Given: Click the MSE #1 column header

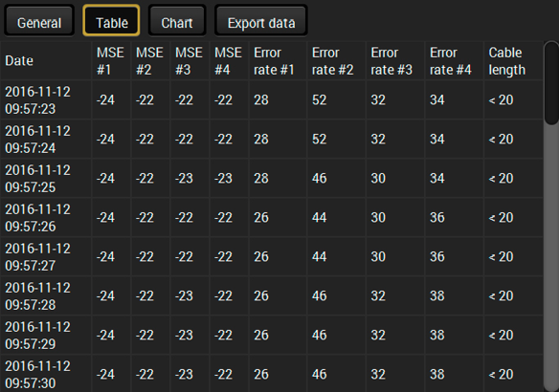Looking at the screenshot, I should coord(111,60).
